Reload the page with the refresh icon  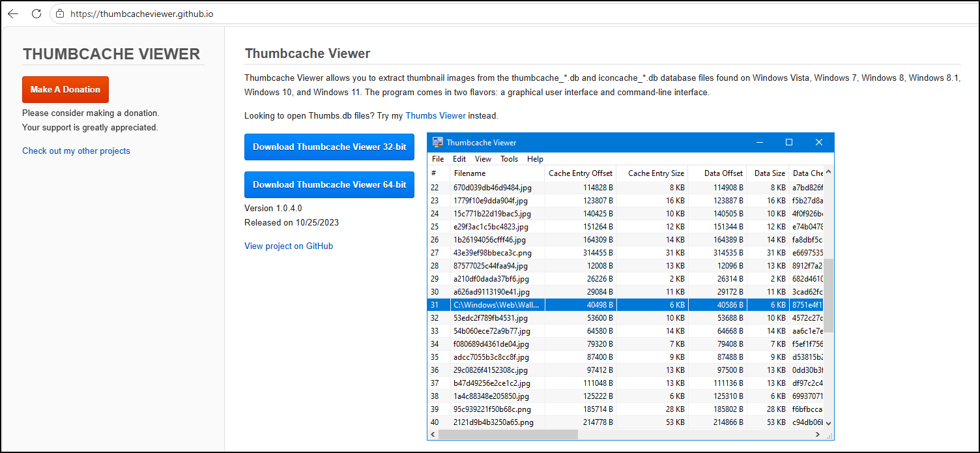[36, 13]
